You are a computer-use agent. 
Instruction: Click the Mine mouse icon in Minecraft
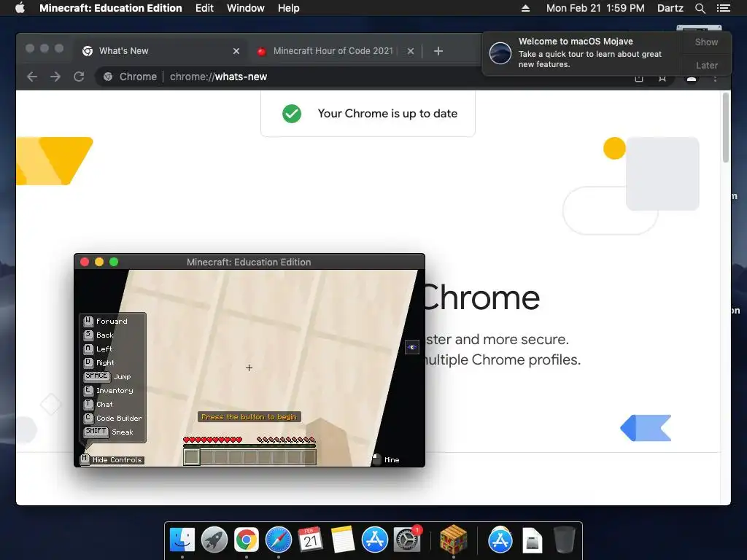pos(376,459)
